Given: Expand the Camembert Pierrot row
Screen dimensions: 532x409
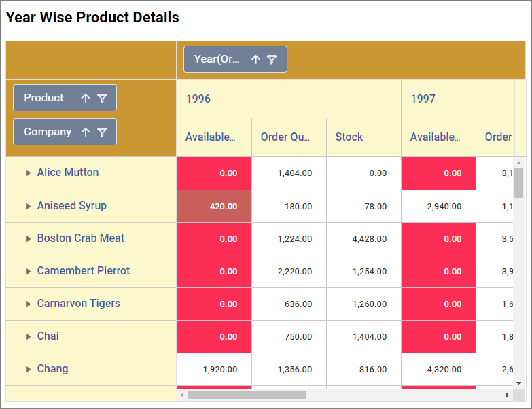Looking at the screenshot, I should (x=29, y=271).
